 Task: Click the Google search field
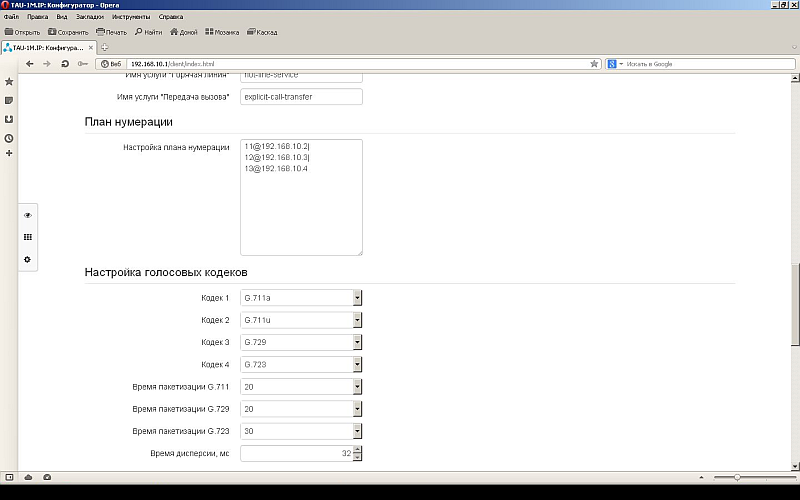(709, 64)
